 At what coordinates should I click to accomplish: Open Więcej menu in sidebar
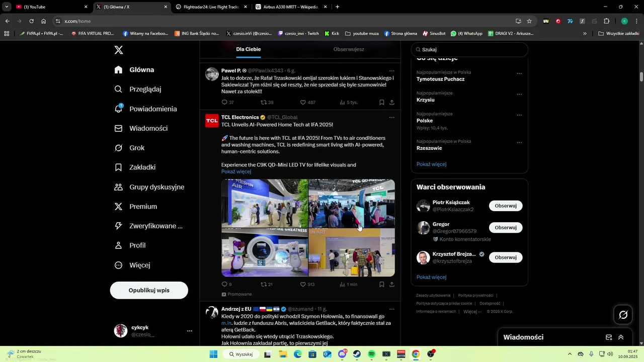pos(132,265)
